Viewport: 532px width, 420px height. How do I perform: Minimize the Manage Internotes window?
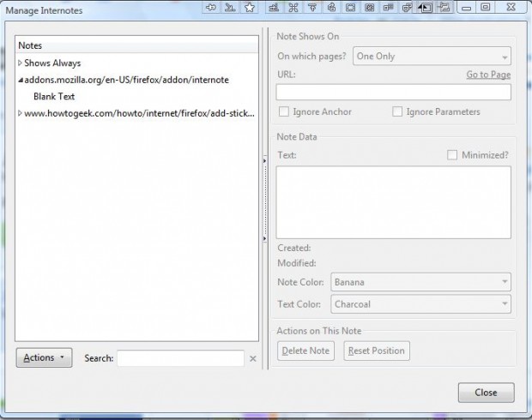467,7
